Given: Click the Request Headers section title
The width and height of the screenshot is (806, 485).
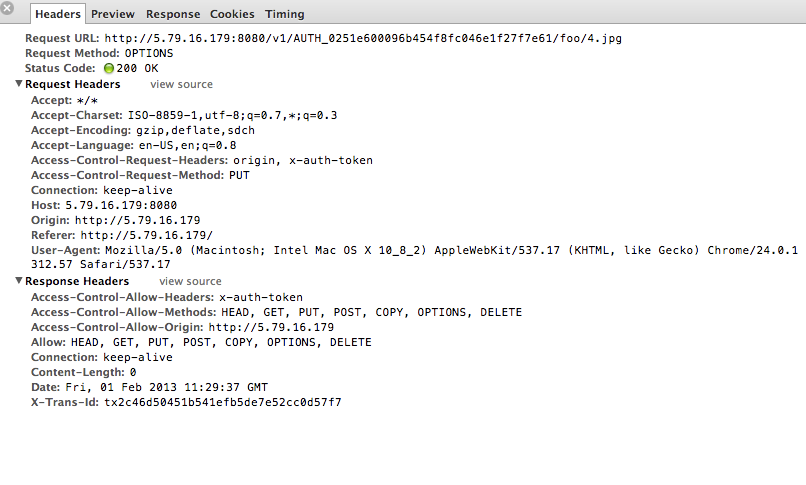Looking at the screenshot, I should coord(72,84).
